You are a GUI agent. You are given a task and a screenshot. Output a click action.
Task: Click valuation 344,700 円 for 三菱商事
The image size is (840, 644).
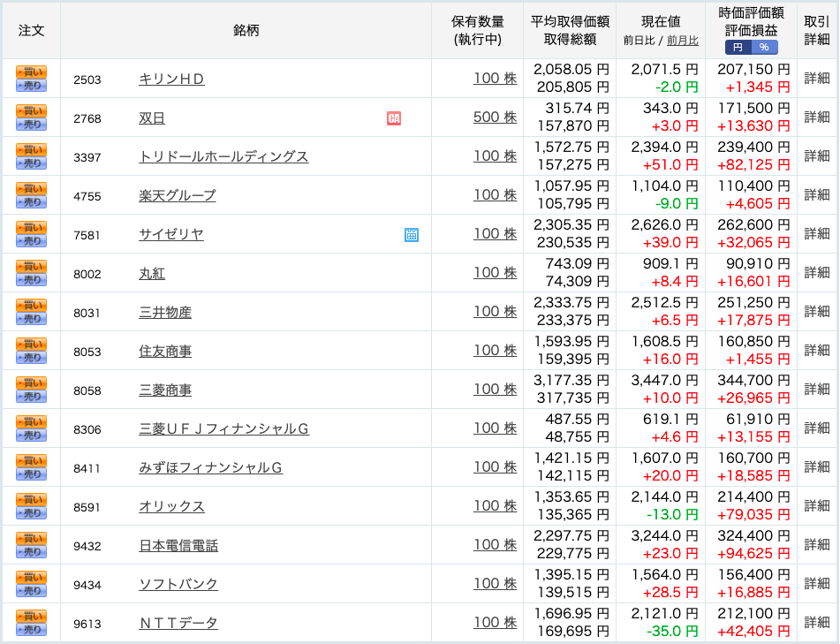[x=753, y=381]
